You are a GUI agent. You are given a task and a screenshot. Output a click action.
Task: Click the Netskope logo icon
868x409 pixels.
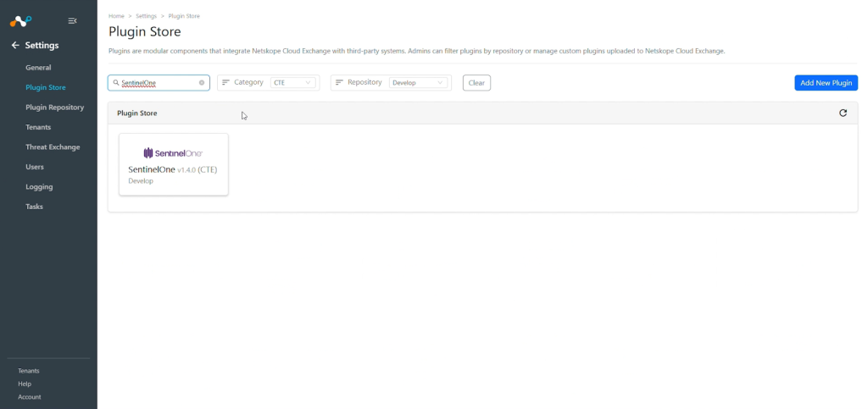(x=20, y=21)
